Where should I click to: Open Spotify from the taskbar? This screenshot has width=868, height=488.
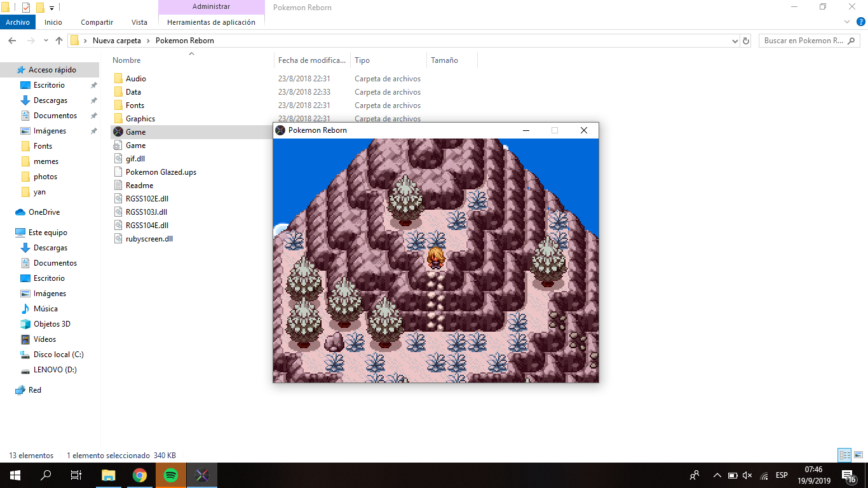coord(170,475)
